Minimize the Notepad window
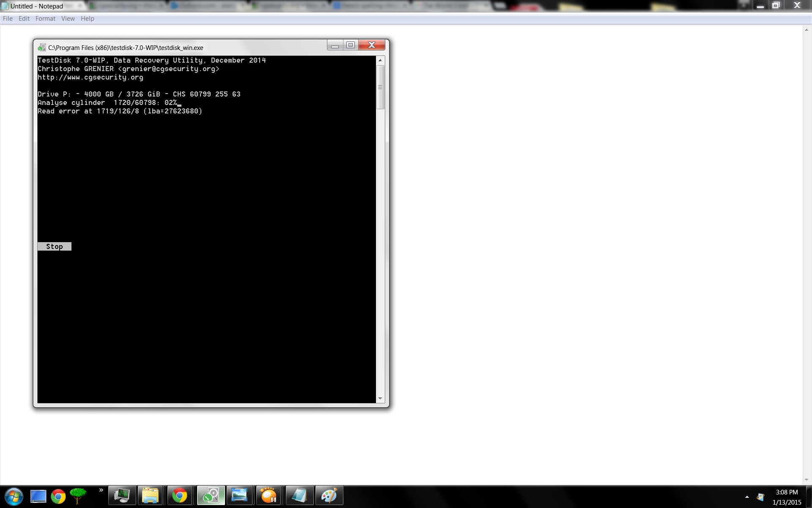This screenshot has height=508, width=812. pos(760,6)
